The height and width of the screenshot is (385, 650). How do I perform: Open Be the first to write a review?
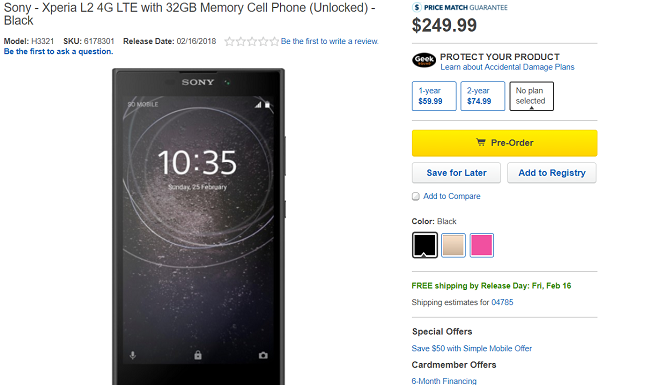point(330,41)
